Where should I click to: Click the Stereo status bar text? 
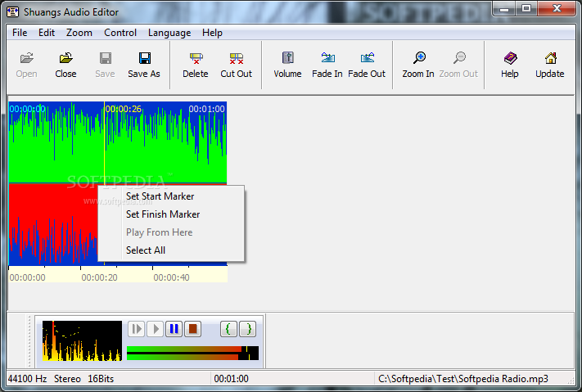67,379
